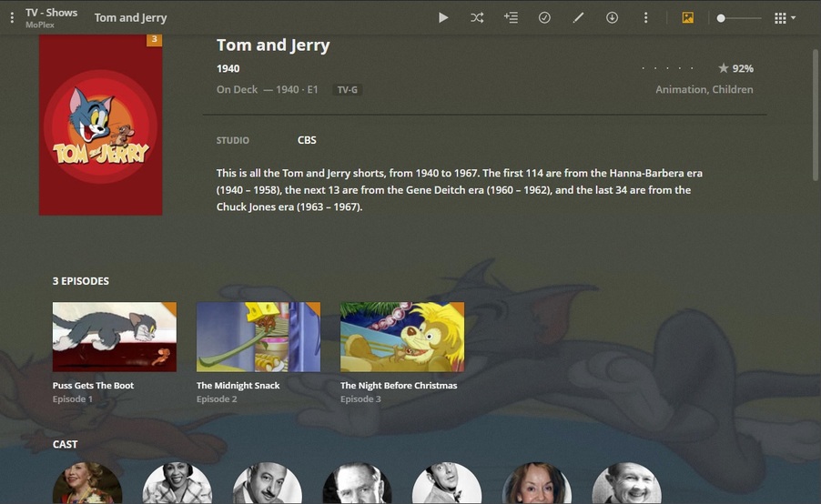Rate the season using the rating dots

667,68
